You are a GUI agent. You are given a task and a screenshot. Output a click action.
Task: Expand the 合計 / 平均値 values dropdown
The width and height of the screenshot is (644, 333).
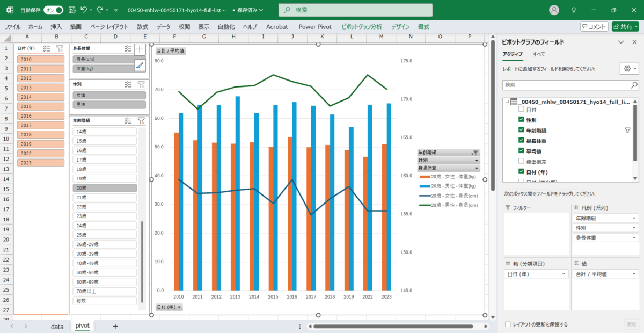(x=635, y=274)
